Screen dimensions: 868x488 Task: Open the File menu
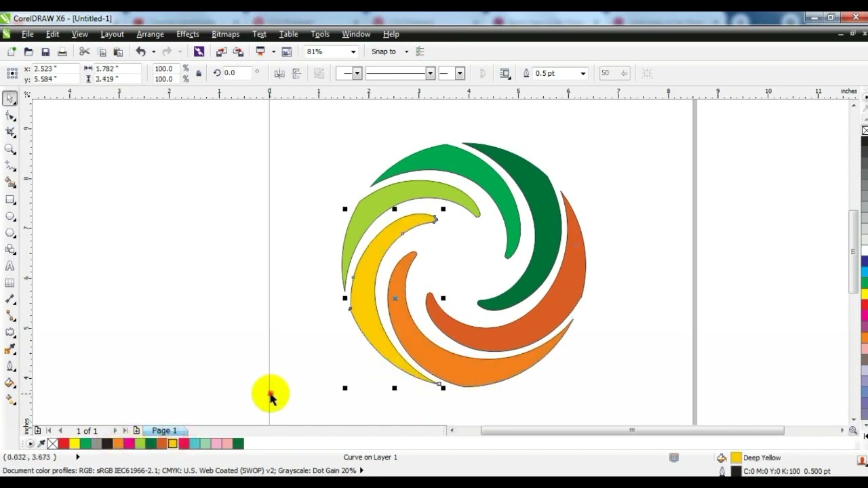(28, 34)
